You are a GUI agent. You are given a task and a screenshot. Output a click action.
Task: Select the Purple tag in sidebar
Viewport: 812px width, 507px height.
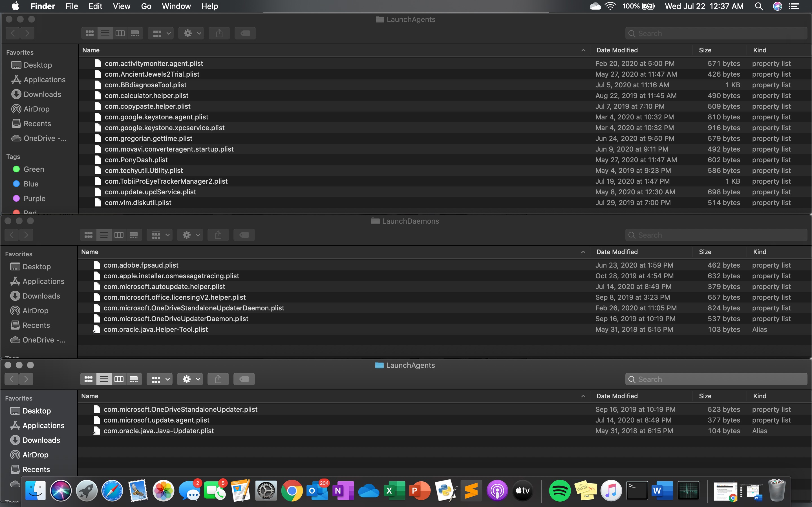[34, 199]
